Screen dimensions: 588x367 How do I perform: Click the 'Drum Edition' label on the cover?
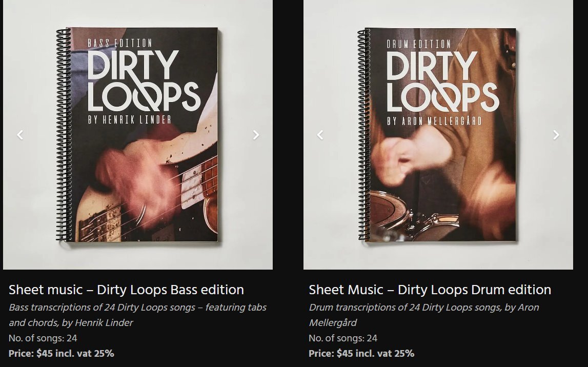[x=419, y=44]
